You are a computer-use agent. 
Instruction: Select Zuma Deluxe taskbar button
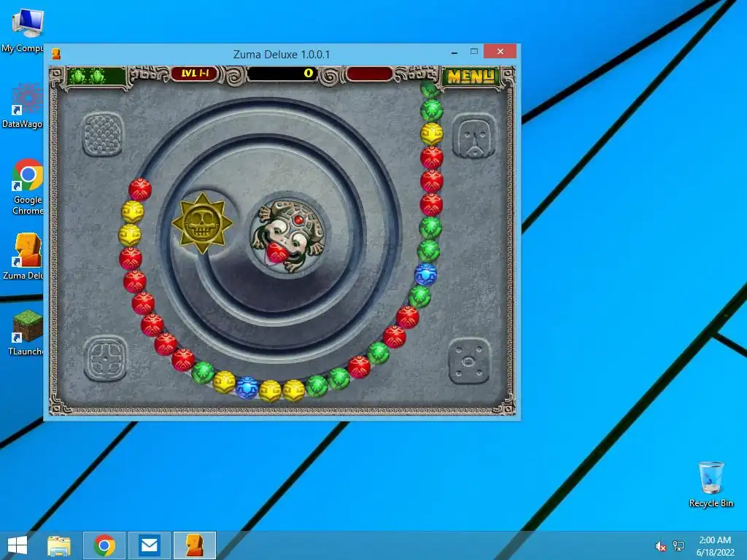tap(195, 545)
